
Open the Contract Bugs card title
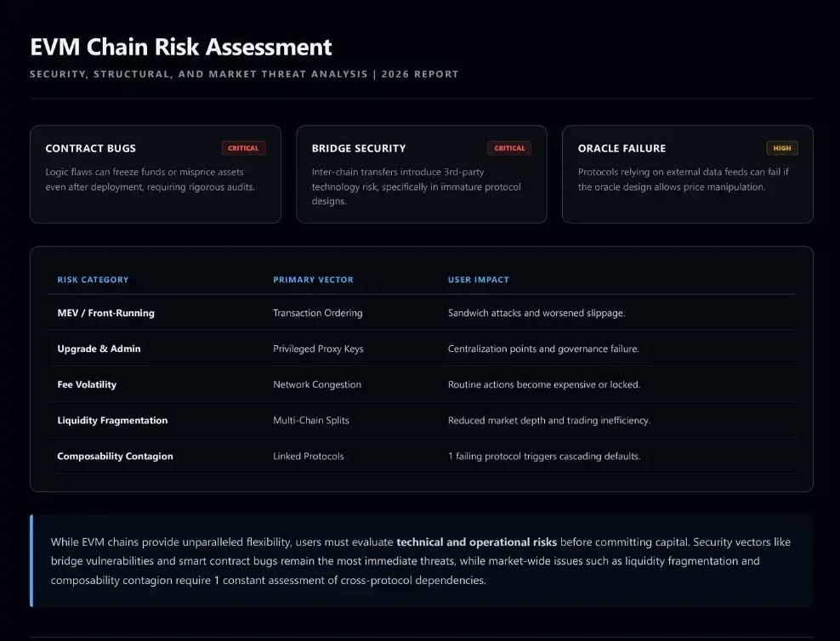pyautogui.click(x=90, y=148)
